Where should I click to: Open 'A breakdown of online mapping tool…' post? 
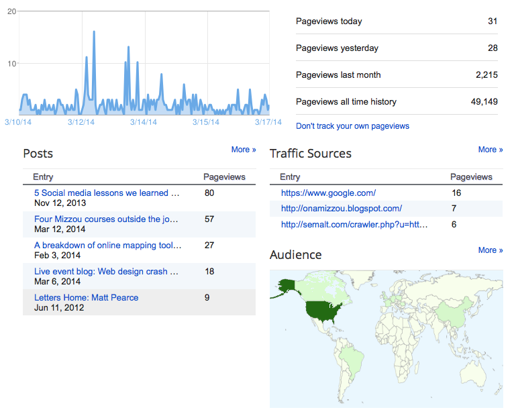pos(107,246)
